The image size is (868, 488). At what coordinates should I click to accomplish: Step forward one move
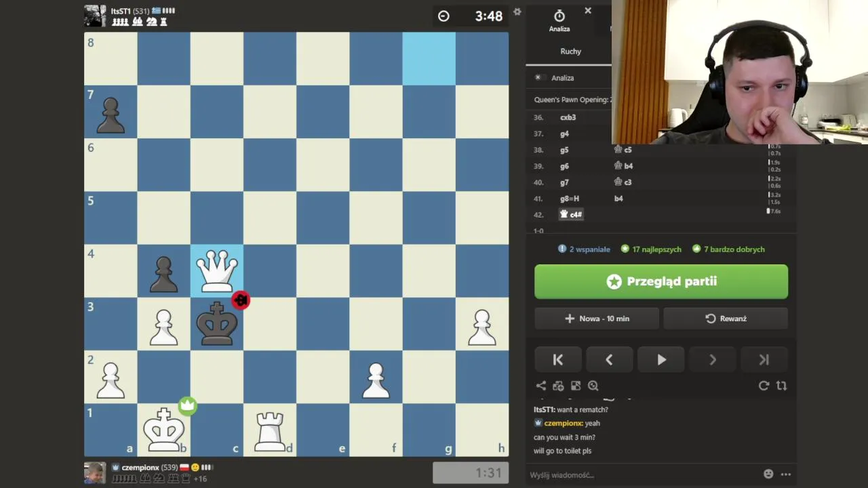[x=713, y=360]
